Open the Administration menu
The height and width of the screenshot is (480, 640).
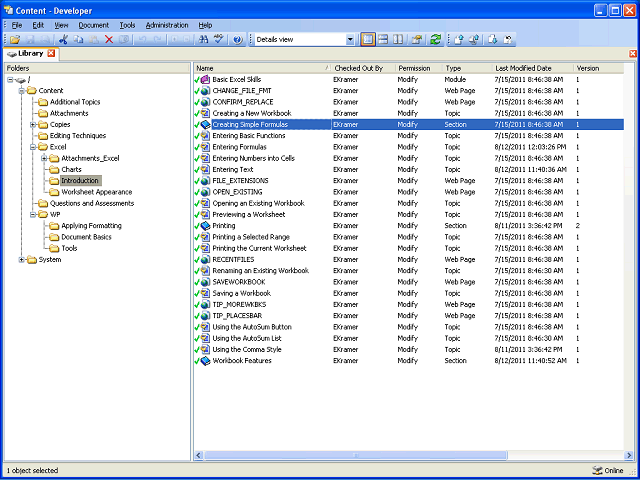[x=167, y=25]
